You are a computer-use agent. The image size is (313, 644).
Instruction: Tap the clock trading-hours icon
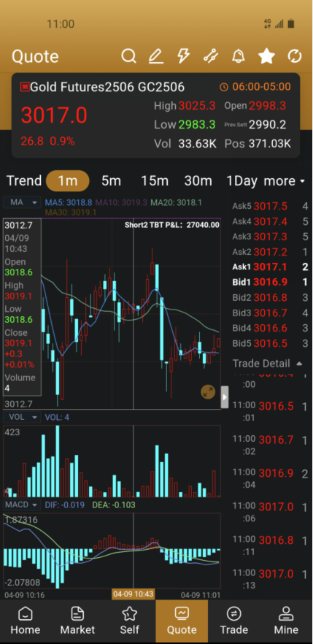[x=224, y=87]
